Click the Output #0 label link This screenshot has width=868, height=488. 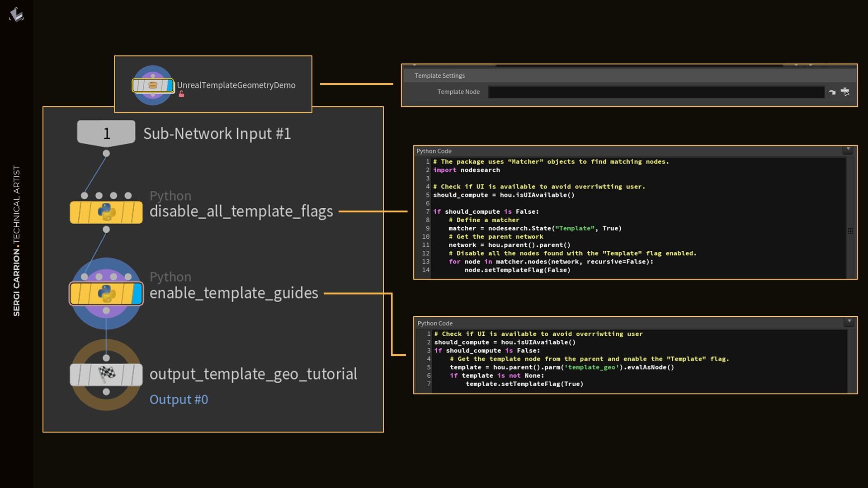(x=179, y=399)
